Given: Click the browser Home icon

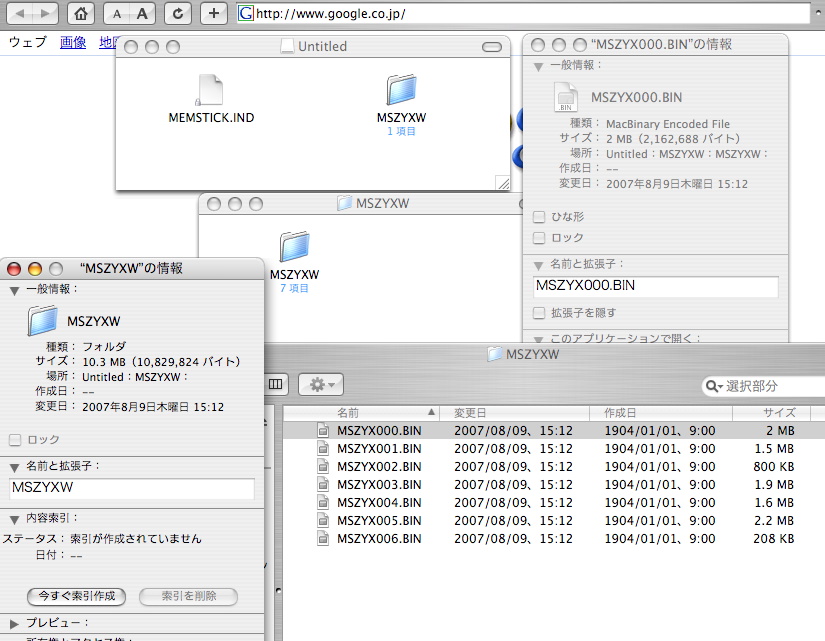Looking at the screenshot, I should tap(81, 14).
